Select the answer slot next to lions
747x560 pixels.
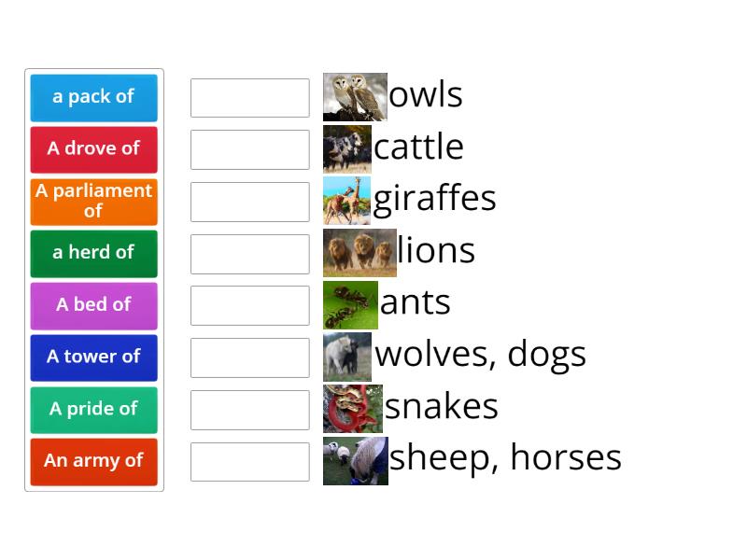(249, 253)
